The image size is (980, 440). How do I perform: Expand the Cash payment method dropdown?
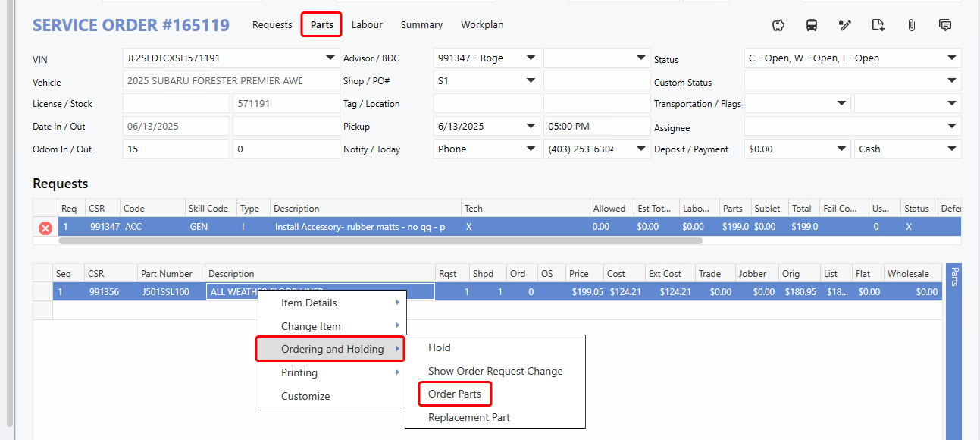[x=951, y=149]
